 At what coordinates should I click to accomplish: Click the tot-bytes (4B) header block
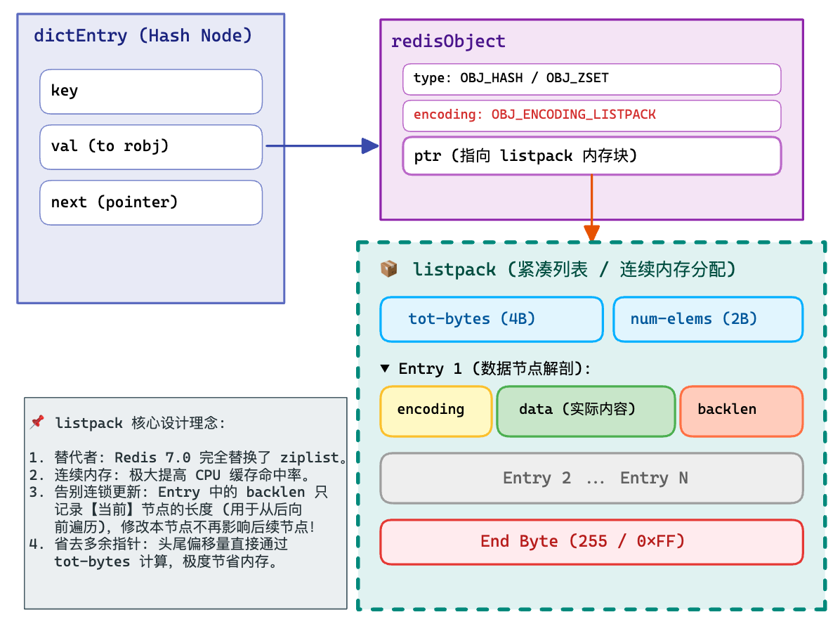pos(491,319)
